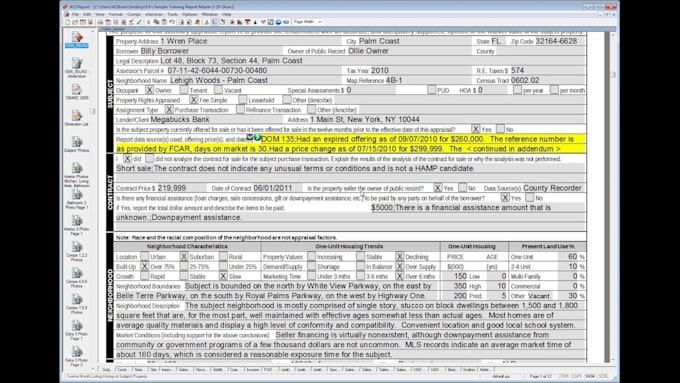
Task: Check the Tenant occupant checkbox
Action: (184, 90)
